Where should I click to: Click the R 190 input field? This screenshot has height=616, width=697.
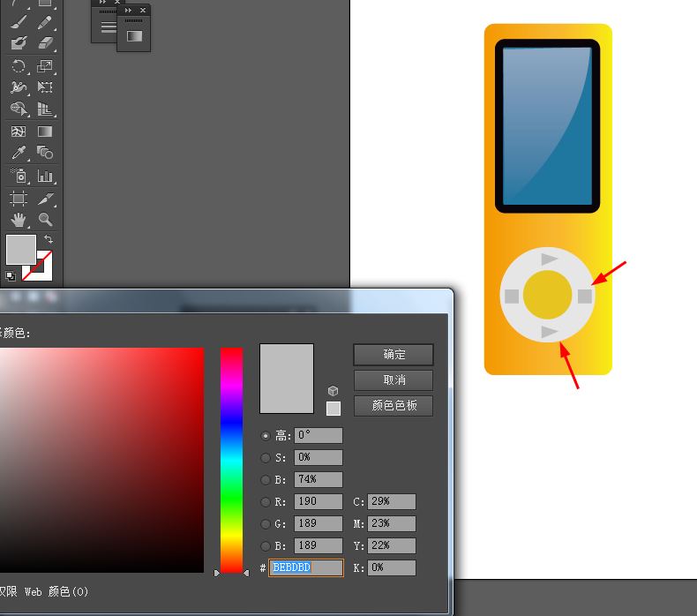(319, 501)
